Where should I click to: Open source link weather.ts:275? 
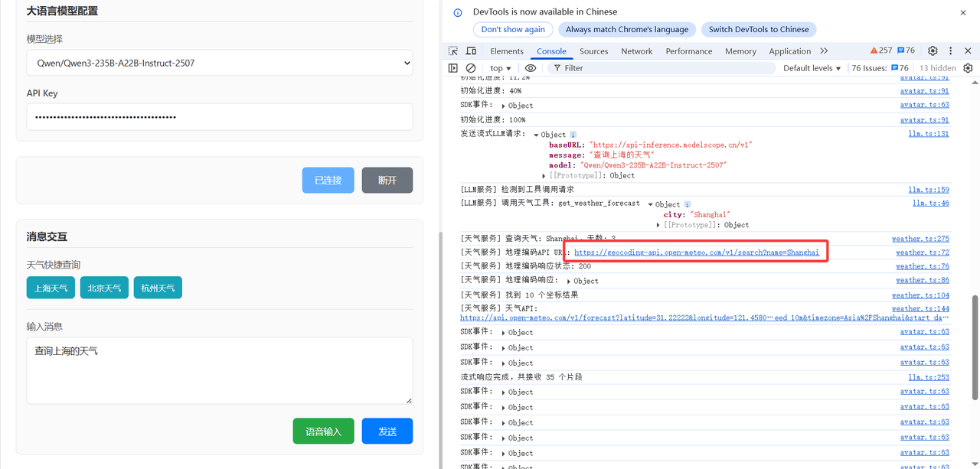click(920, 239)
